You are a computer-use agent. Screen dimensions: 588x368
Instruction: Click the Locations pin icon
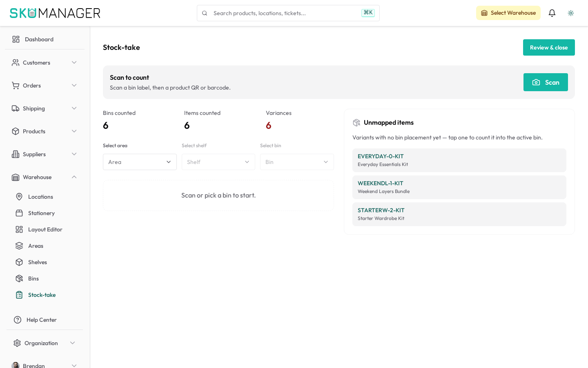(19, 197)
